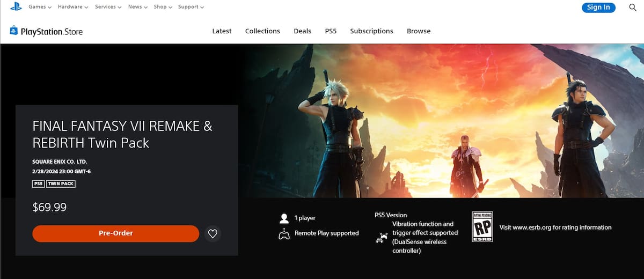The width and height of the screenshot is (644, 279).
Task: Expand the Services dropdown menu
Action: click(x=108, y=7)
